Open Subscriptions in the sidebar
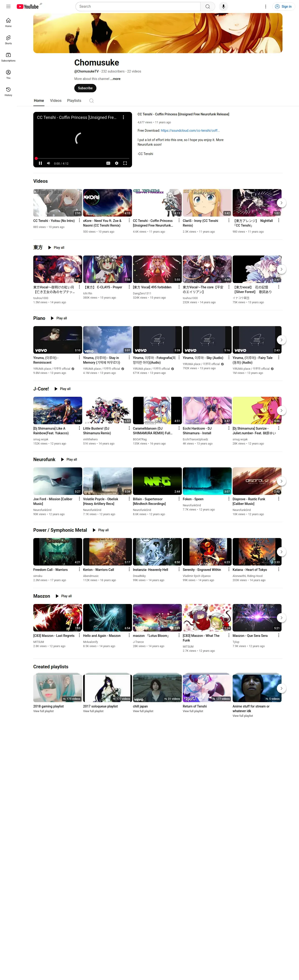Screen dimensions: 299x980 [8, 57]
